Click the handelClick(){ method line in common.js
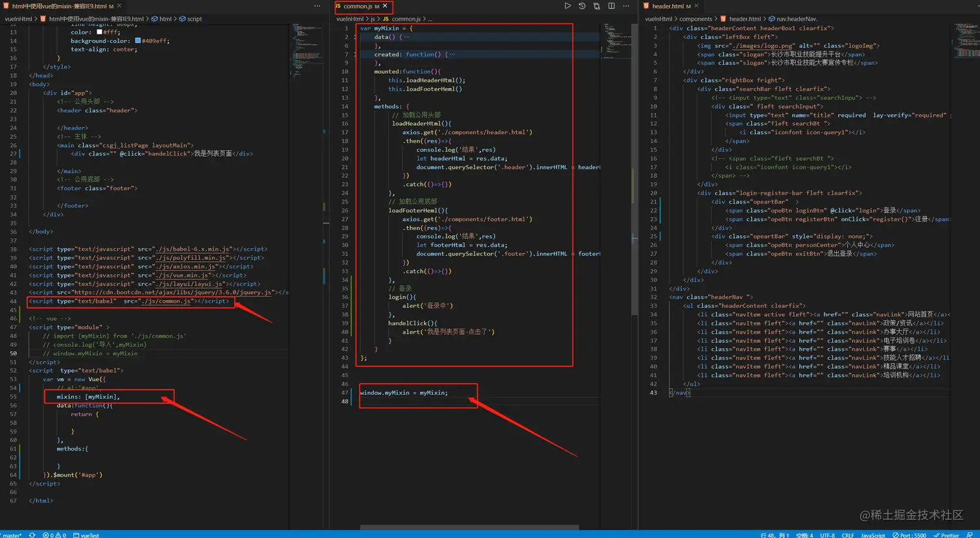This screenshot has width=980, height=538. (413, 323)
